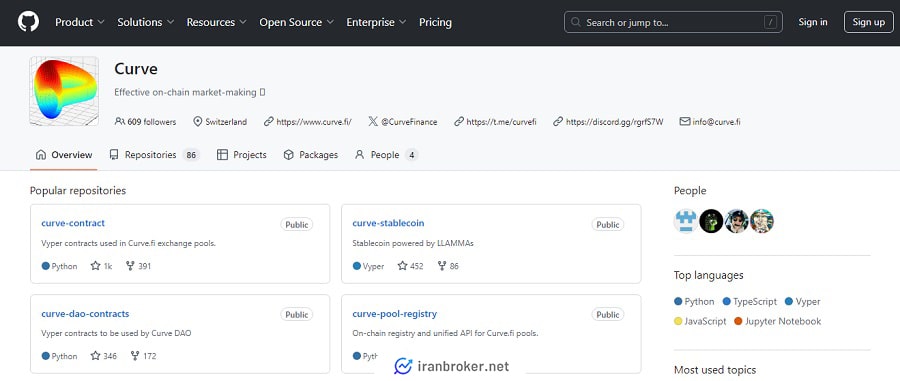Open the curve-pool-registry repository
The image size is (900, 381).
pyautogui.click(x=394, y=313)
